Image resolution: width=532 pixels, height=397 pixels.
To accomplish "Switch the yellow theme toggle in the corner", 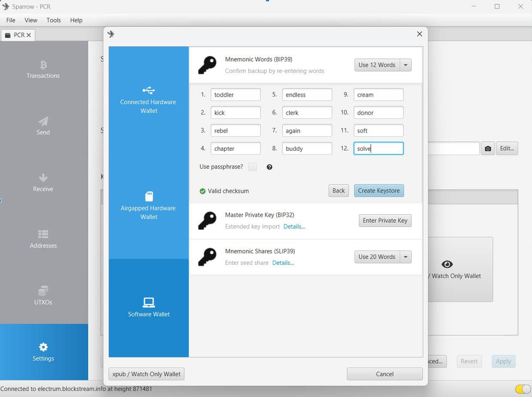I will [x=521, y=389].
